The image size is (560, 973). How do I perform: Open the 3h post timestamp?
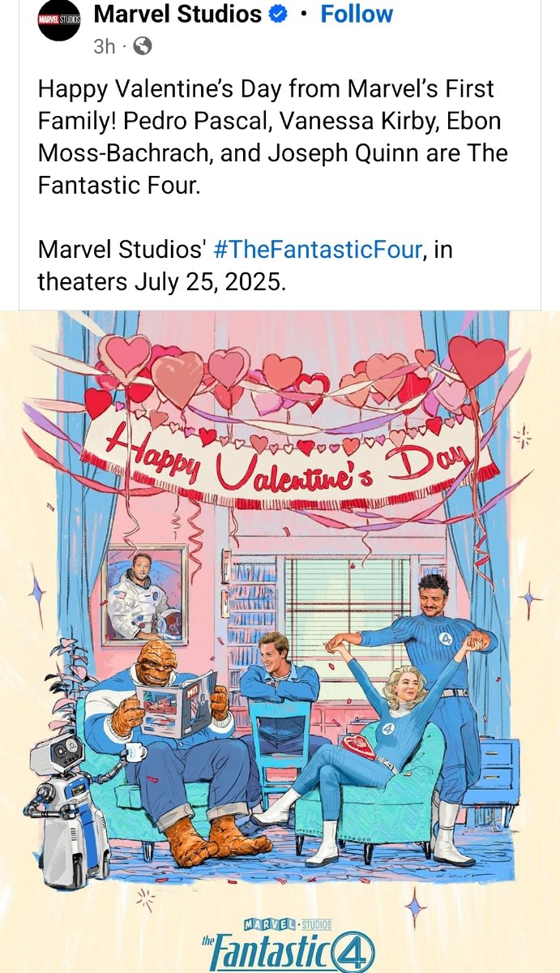point(105,46)
